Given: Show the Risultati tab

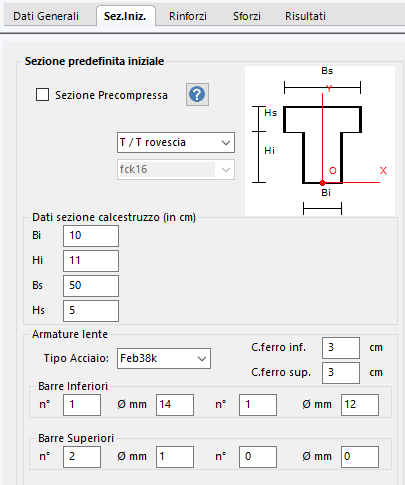Looking at the screenshot, I should coord(305,16).
